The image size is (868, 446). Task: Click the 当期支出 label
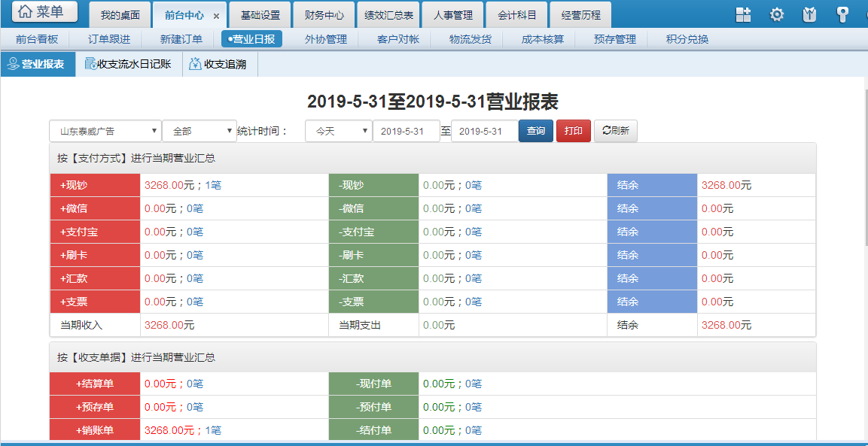point(360,326)
